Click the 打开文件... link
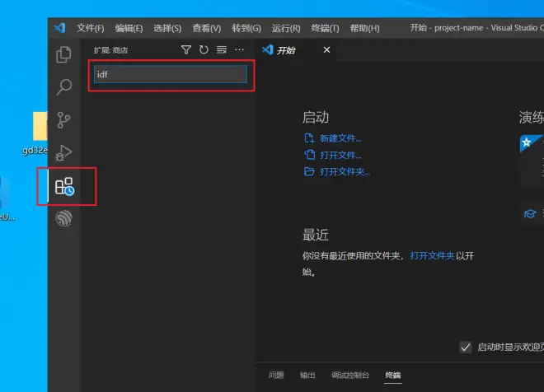Screen dimensions: 544x392 [x=340, y=155]
